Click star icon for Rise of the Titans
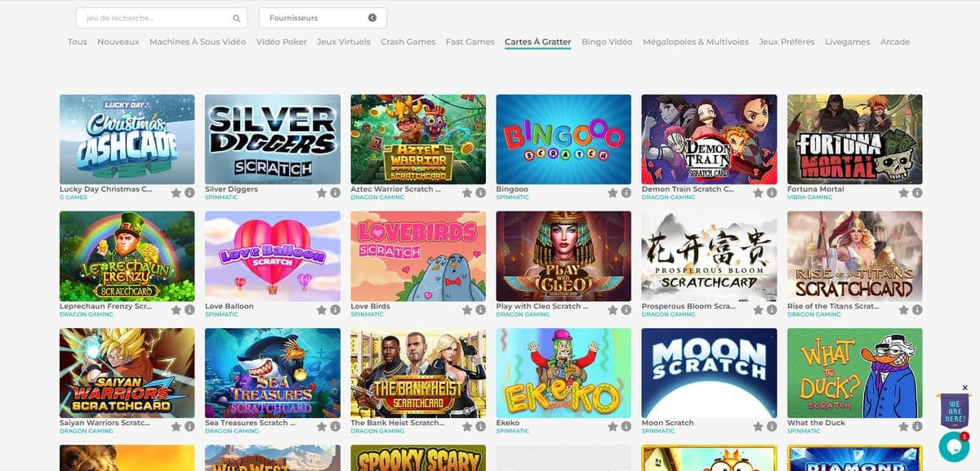 tap(903, 310)
